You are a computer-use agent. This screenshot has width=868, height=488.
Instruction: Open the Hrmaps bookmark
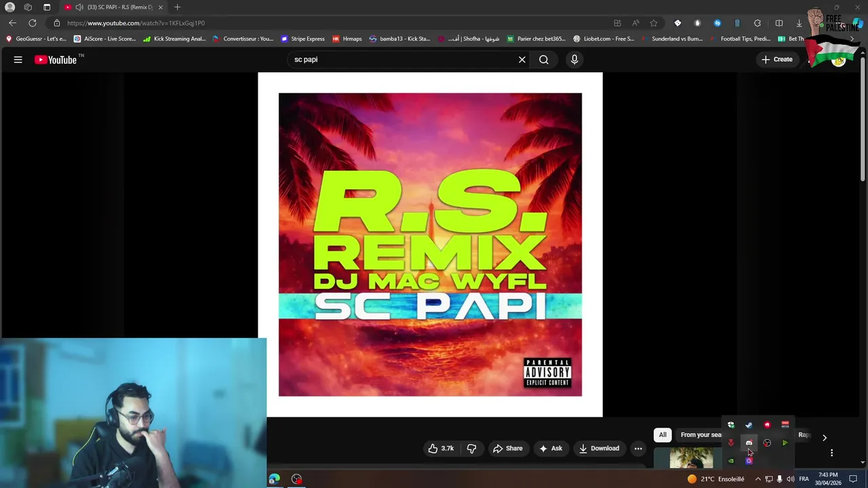(x=347, y=39)
